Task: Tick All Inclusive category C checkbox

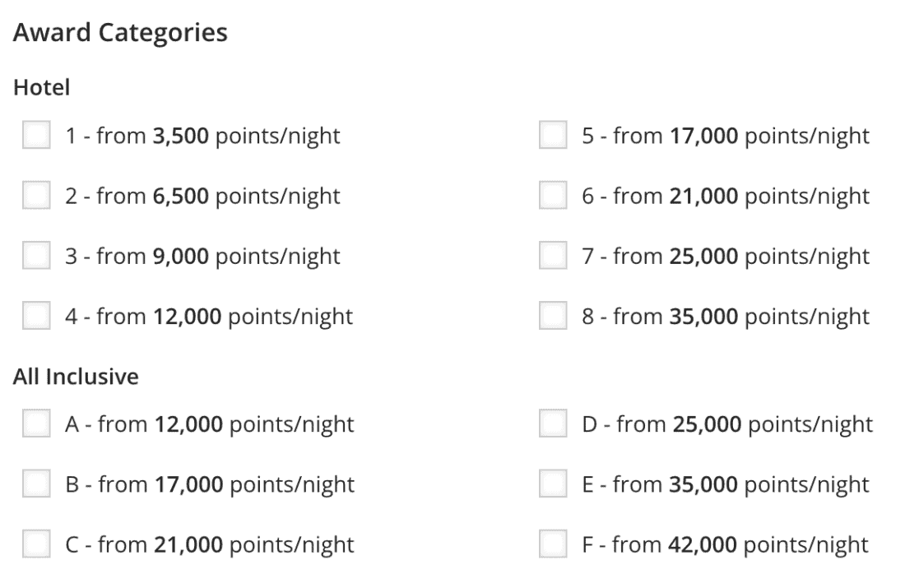Action: coord(36,544)
